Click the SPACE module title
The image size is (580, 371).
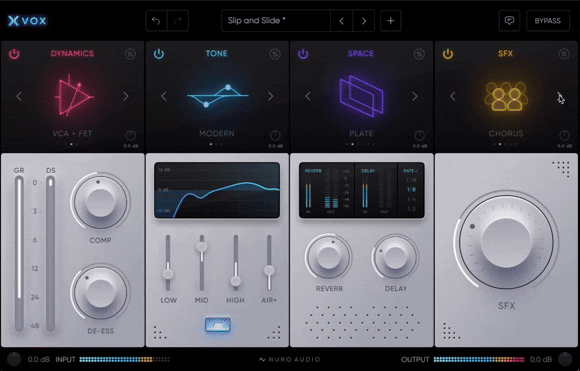point(361,54)
